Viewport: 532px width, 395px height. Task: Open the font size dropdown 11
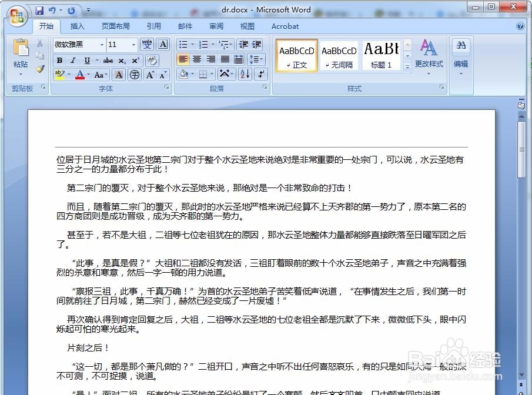(x=133, y=45)
